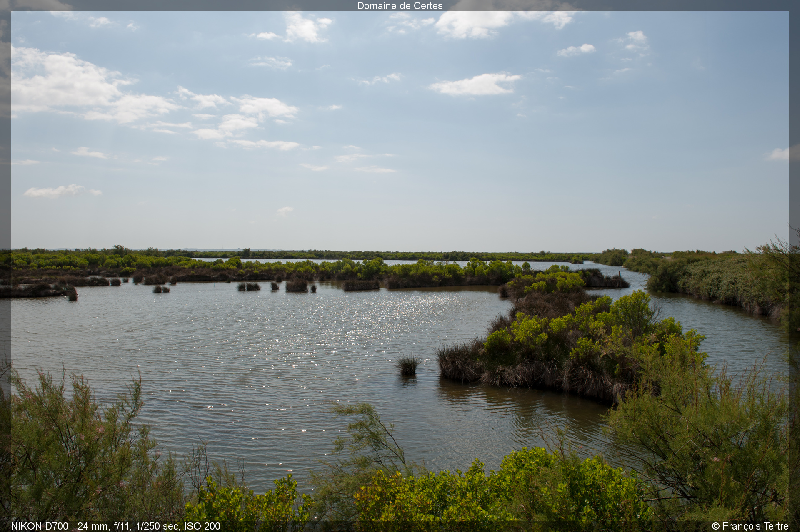Click the "Domaine de Certes" title text
800x532 pixels.
400,6
